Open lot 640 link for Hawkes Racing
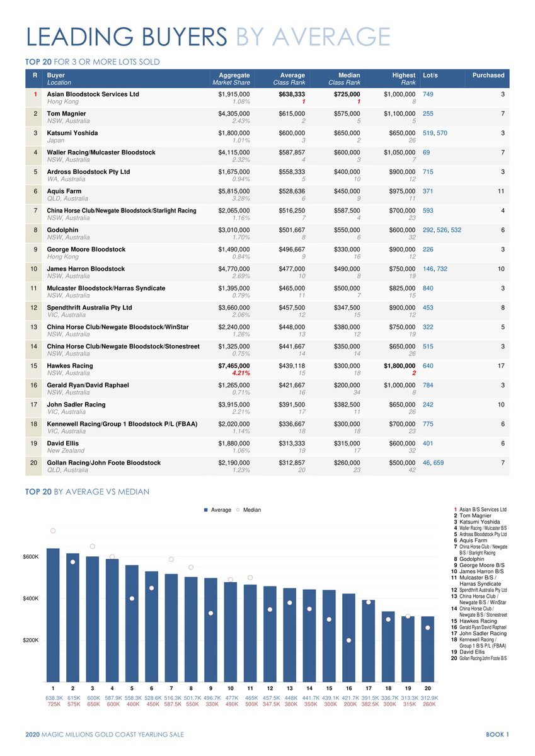The width and height of the screenshot is (535, 756). 428,366
